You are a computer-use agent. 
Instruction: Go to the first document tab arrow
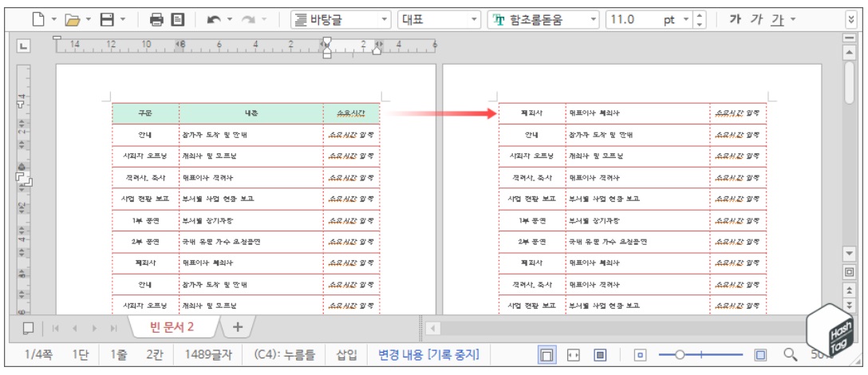click(55, 328)
